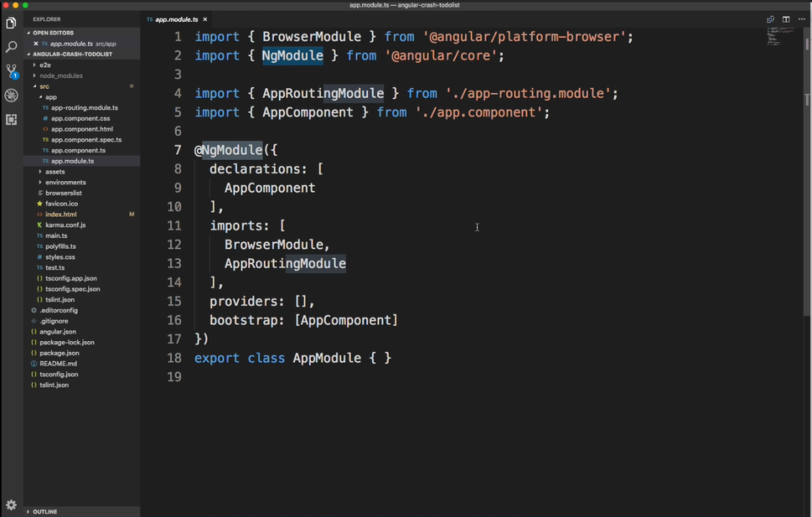Close the app.module.ts tab

[204, 19]
